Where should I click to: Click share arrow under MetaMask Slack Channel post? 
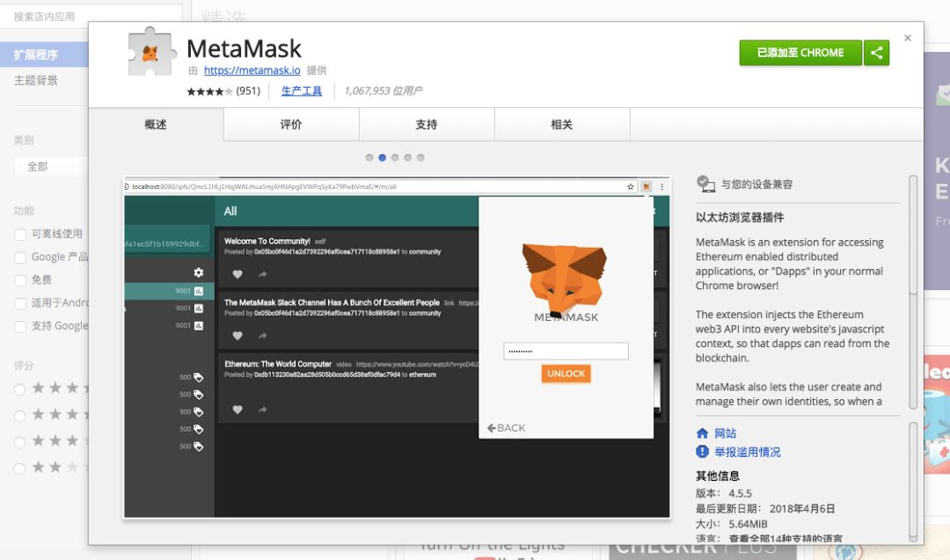[262, 336]
